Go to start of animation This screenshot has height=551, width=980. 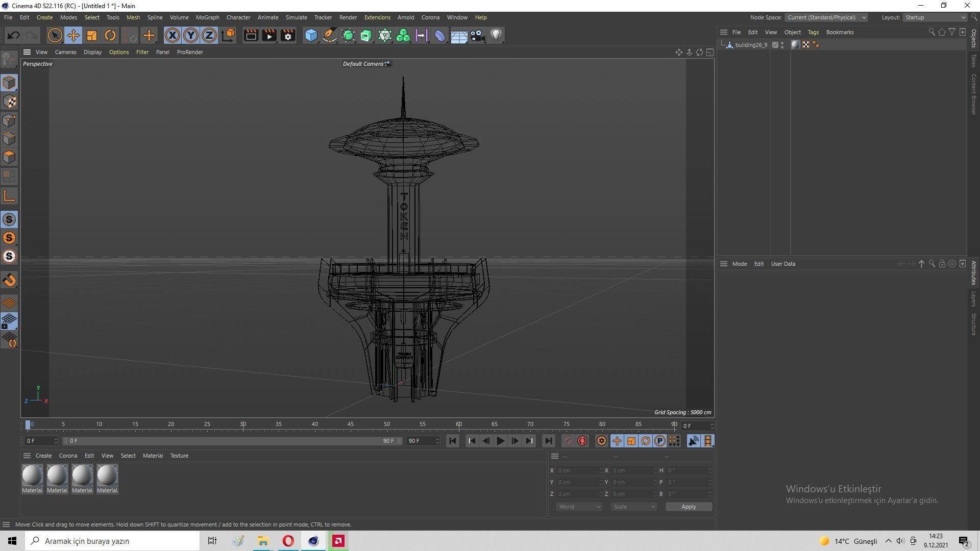coord(453,441)
